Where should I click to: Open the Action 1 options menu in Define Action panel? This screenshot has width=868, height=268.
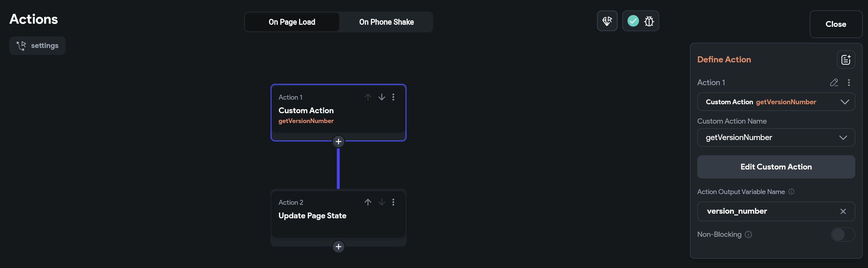point(848,83)
